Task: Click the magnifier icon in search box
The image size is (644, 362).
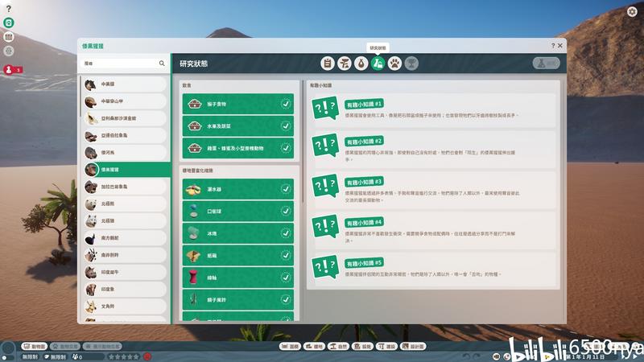Action: click(162, 64)
